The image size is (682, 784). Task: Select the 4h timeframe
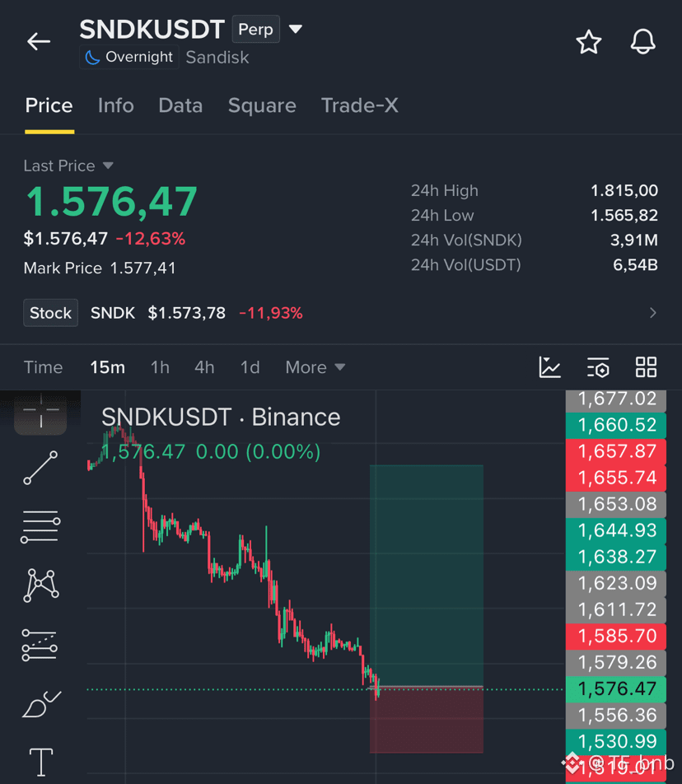[204, 367]
